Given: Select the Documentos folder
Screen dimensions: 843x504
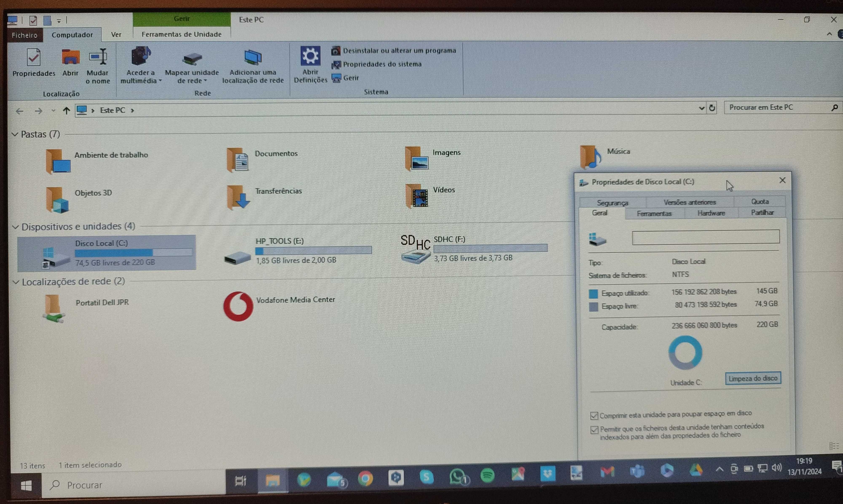Looking at the screenshot, I should (262, 159).
